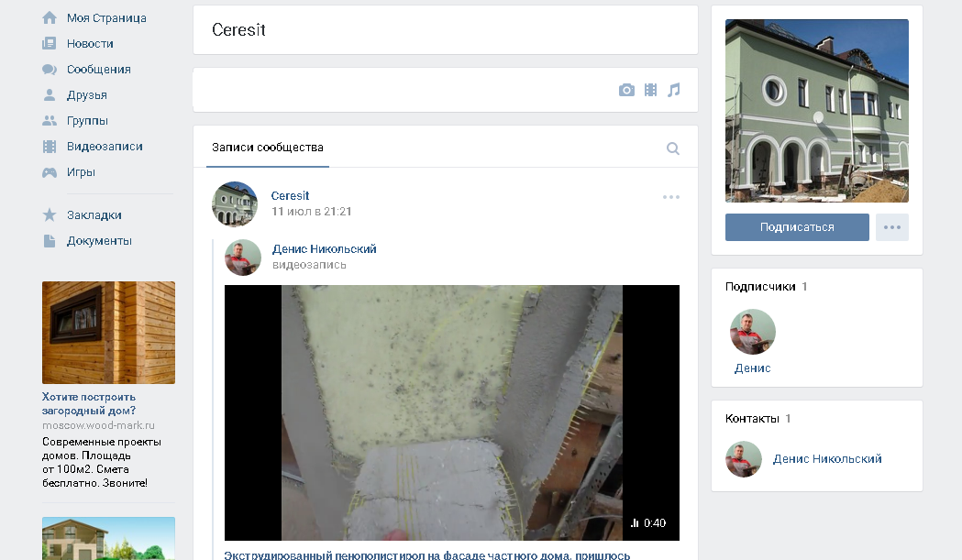This screenshot has width=962, height=560.
Task: Click the Видеозаписи film icon
Action: pyautogui.click(x=50, y=147)
